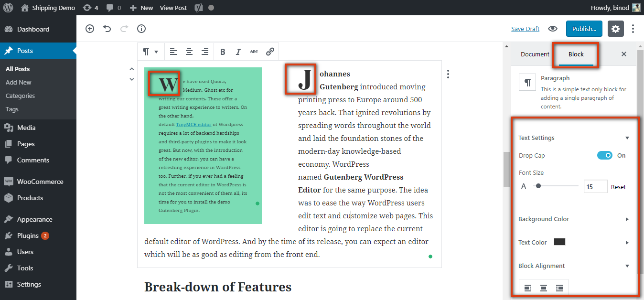644x300 pixels.
Task: Click the font size number field
Action: (x=595, y=187)
